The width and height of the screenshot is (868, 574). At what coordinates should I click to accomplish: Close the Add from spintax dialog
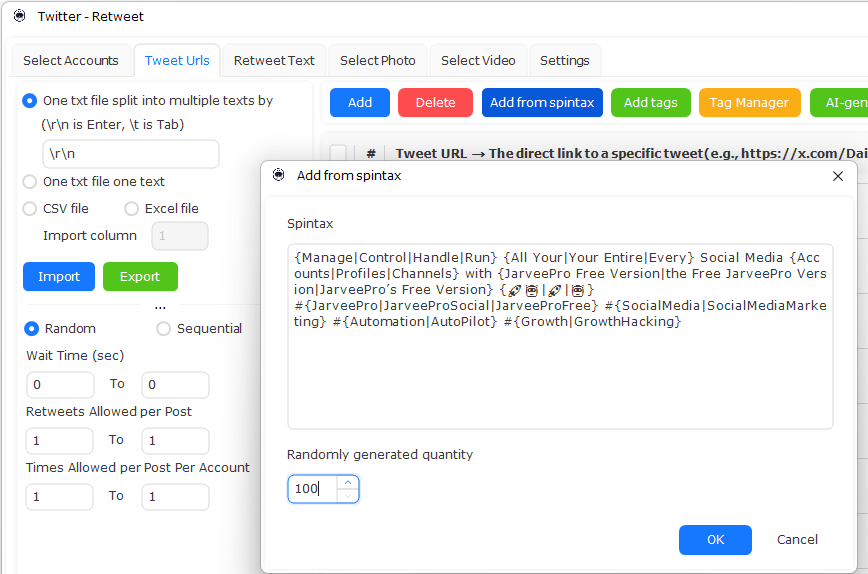click(838, 176)
